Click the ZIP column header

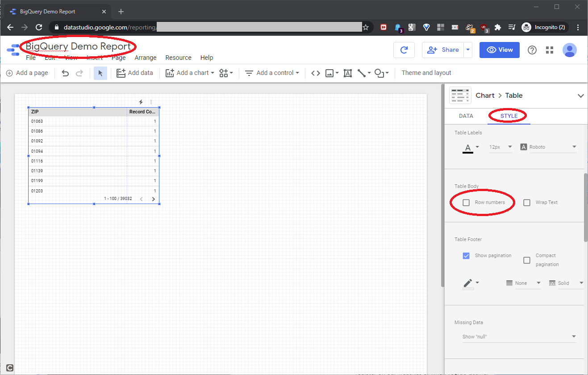tap(78, 112)
